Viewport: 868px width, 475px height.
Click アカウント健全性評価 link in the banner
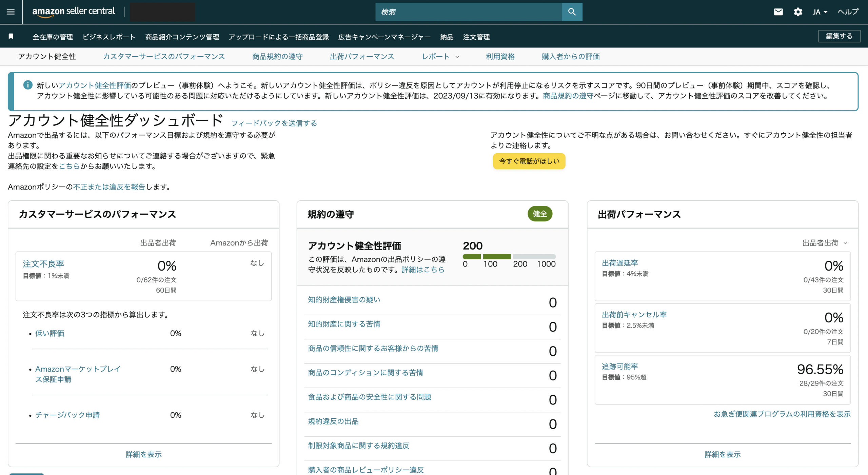[x=95, y=85]
